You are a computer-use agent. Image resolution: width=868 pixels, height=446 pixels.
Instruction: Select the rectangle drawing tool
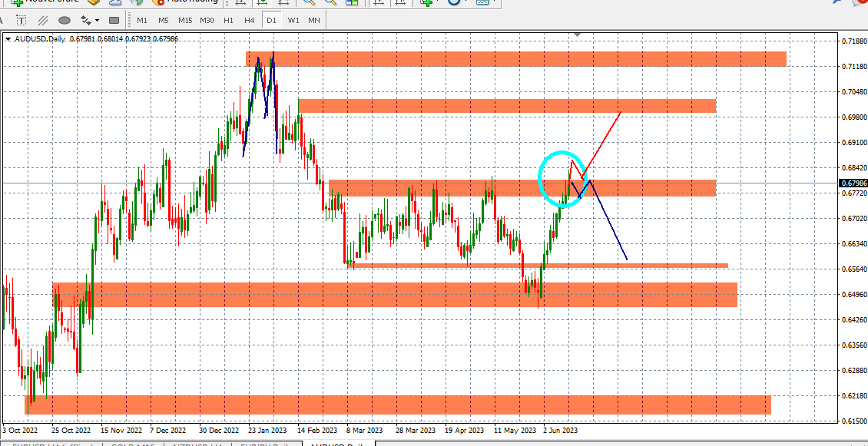114,21
